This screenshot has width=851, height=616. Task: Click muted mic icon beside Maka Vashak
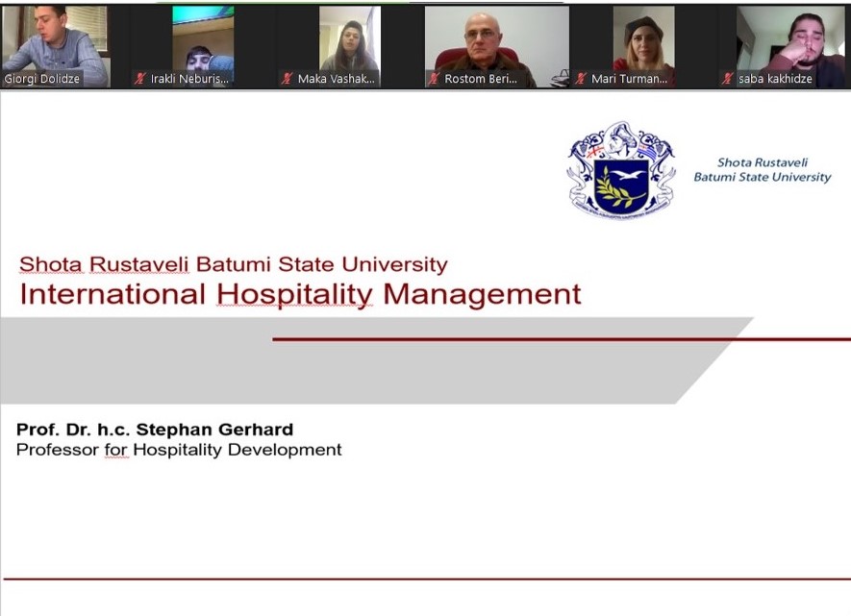[x=287, y=79]
